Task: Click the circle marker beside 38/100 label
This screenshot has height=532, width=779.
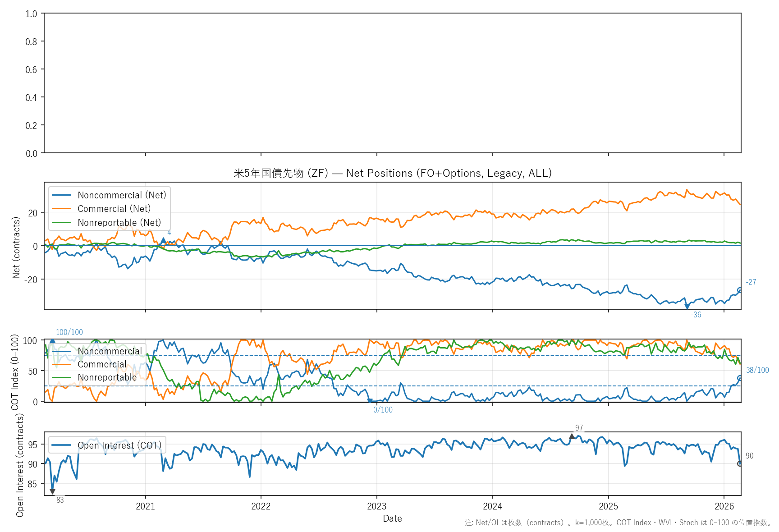Action: coord(740,378)
